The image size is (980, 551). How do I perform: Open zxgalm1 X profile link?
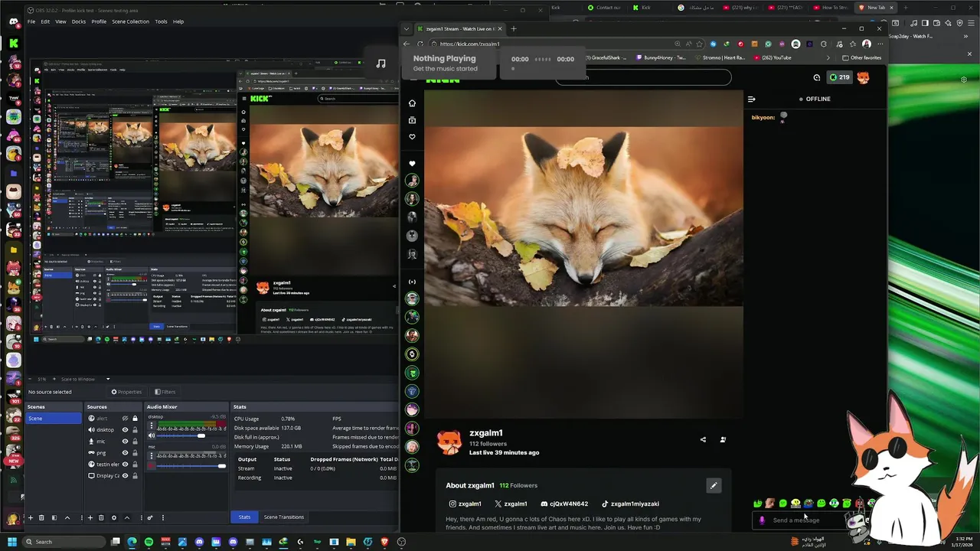click(511, 504)
